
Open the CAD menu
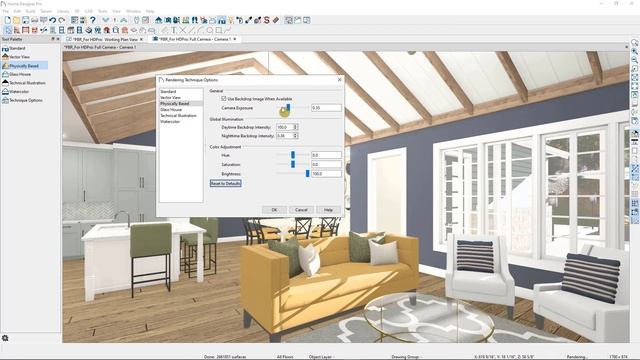pyautogui.click(x=89, y=11)
